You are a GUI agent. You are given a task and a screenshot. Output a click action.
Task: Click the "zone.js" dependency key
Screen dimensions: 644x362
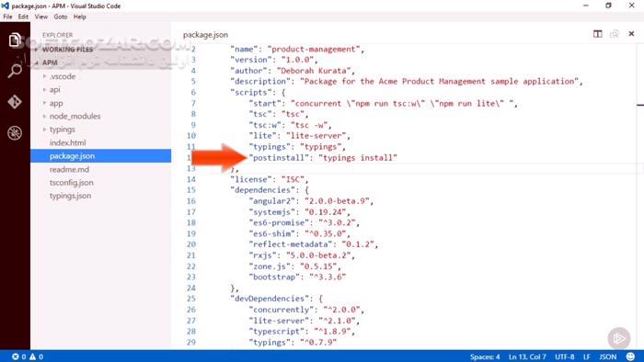pos(270,266)
